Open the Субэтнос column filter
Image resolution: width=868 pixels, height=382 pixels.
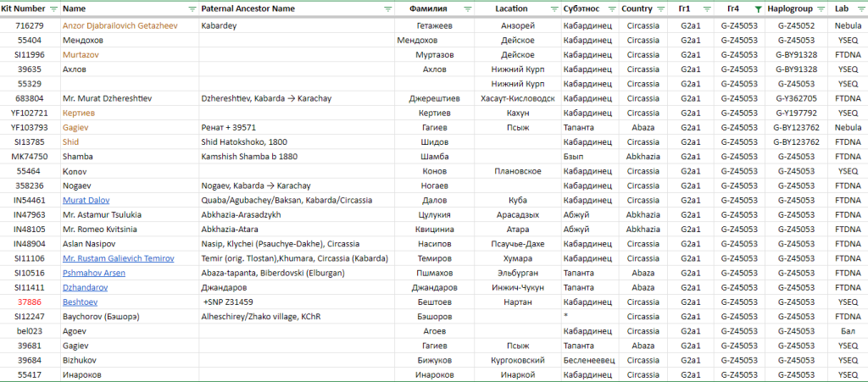click(x=613, y=8)
